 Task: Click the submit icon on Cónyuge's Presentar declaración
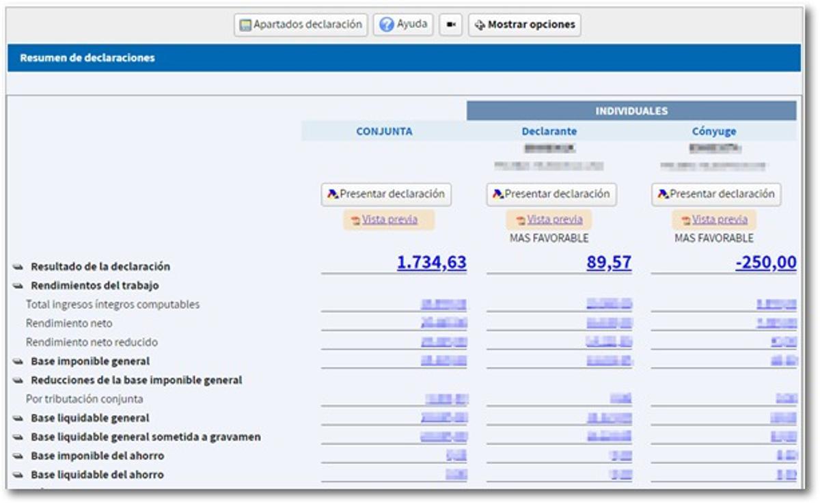tap(661, 195)
